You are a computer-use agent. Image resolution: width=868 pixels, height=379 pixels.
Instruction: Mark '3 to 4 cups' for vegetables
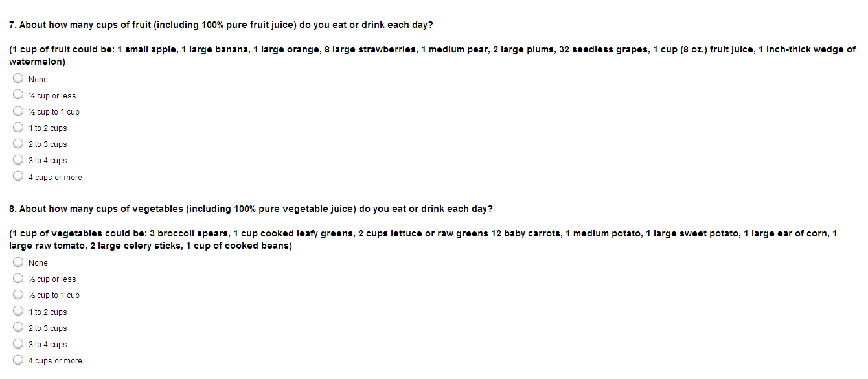[x=18, y=344]
